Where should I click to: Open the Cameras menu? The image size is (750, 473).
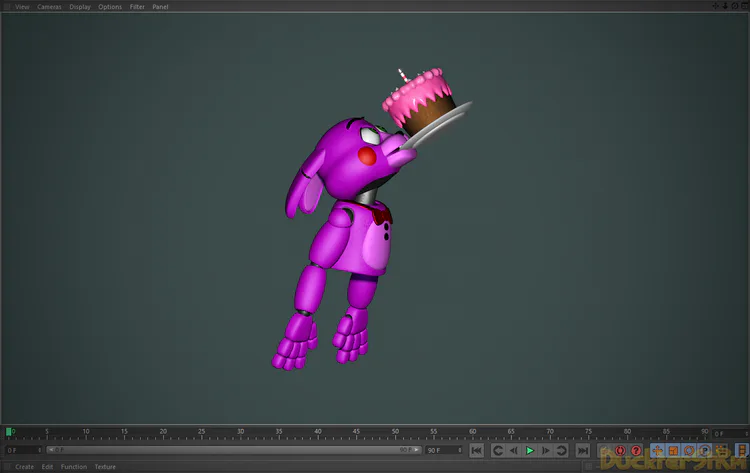[49, 7]
